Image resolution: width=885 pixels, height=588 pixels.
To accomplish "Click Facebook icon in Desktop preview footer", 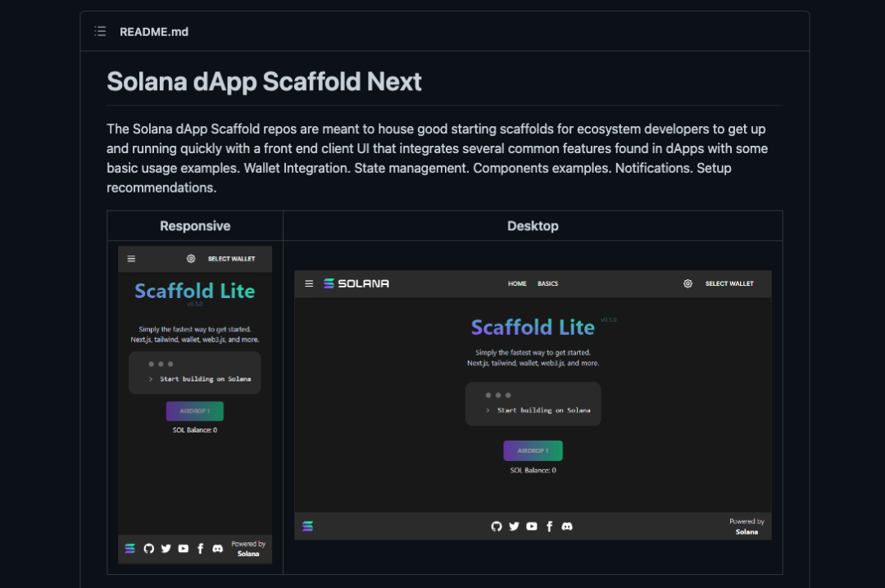I will pos(549,526).
